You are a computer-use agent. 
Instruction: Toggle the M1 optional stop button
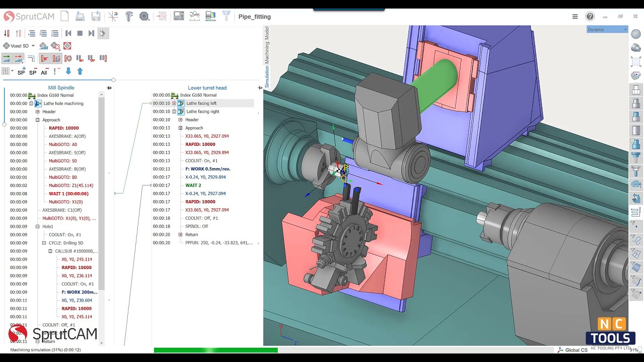(x=79, y=58)
